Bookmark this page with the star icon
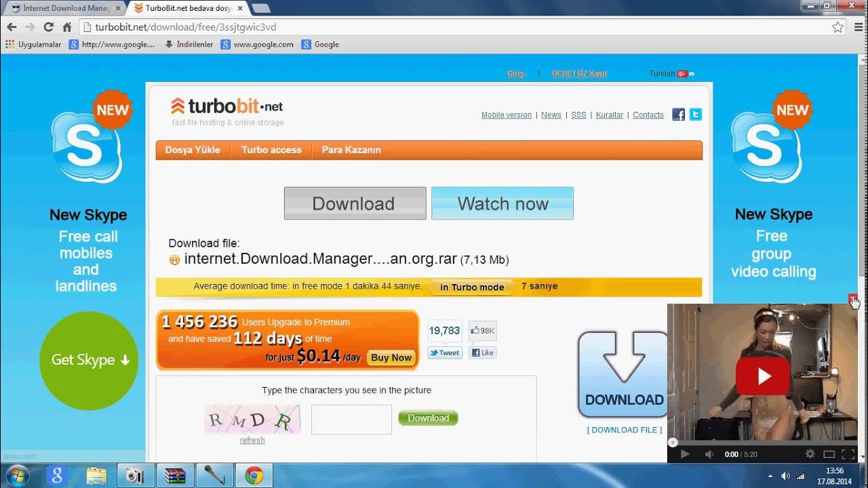Viewport: 868px width, 488px height. (x=838, y=27)
